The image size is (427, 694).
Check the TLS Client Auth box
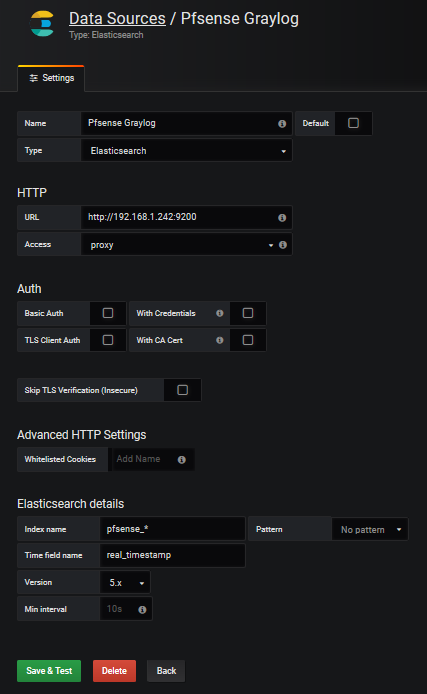[108, 340]
